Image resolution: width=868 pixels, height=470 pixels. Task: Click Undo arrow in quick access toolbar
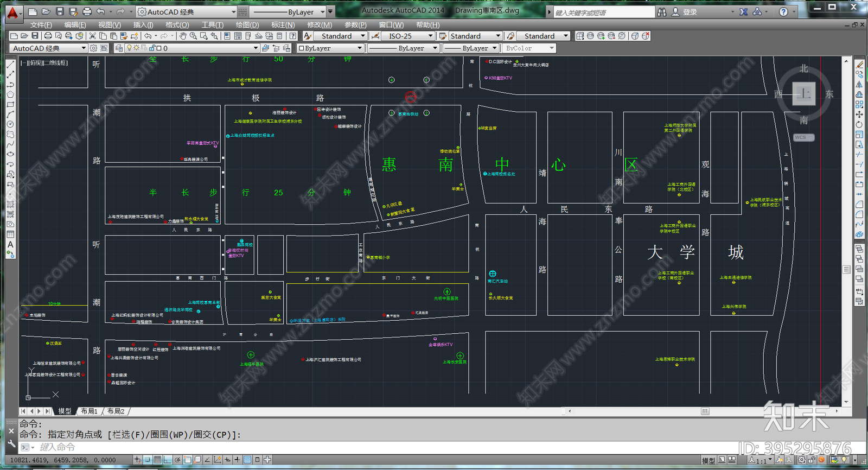point(100,11)
